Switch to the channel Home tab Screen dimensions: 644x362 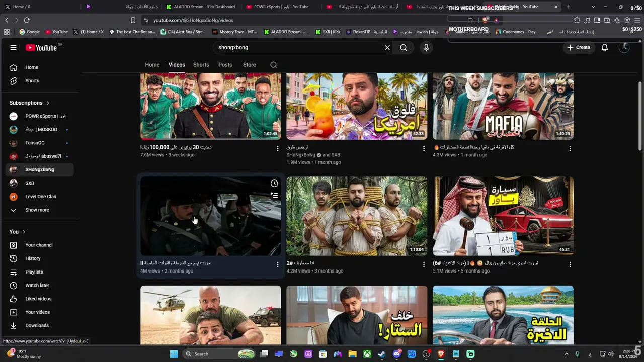click(x=152, y=65)
